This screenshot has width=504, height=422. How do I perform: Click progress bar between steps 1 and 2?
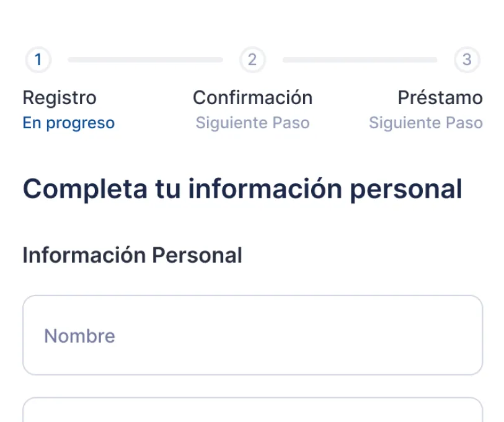[145, 60]
